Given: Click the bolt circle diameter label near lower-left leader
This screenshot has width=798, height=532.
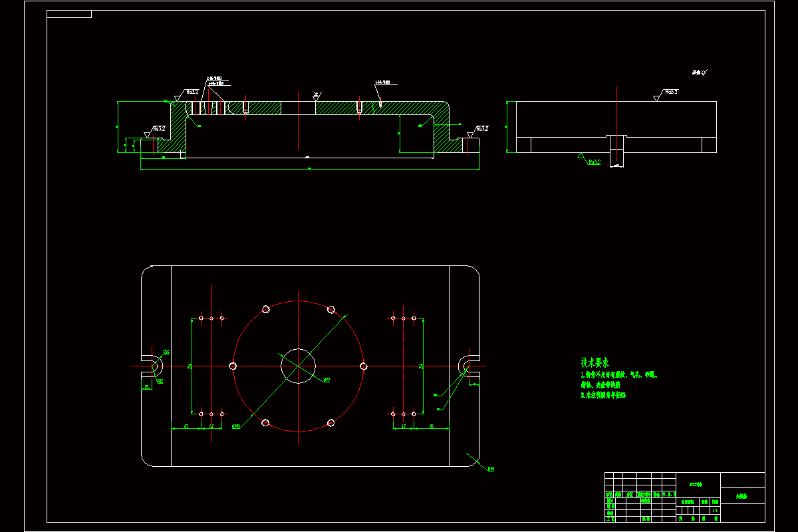Looking at the screenshot, I should coord(235,426).
